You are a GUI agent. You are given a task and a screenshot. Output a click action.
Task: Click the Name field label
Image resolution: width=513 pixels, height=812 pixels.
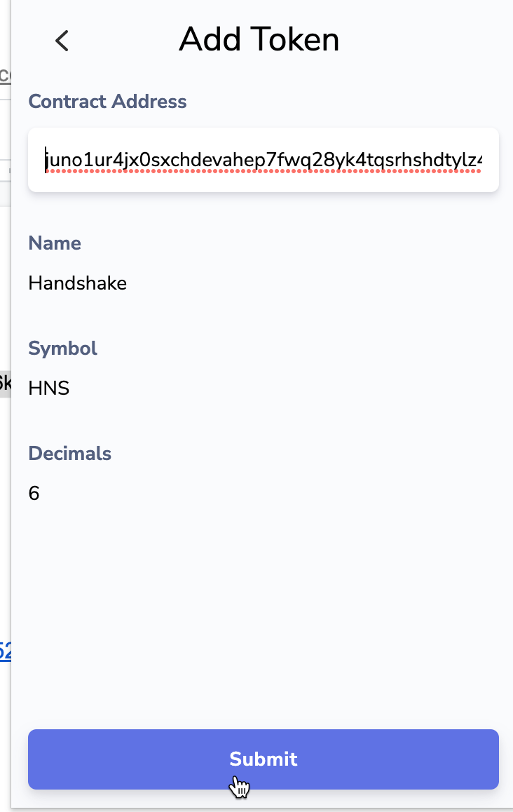55,243
